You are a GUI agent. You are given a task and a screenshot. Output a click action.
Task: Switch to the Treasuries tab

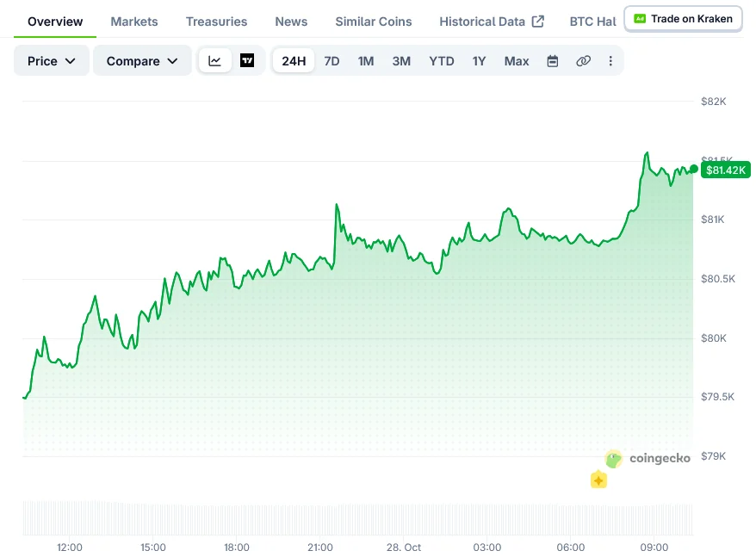216,22
